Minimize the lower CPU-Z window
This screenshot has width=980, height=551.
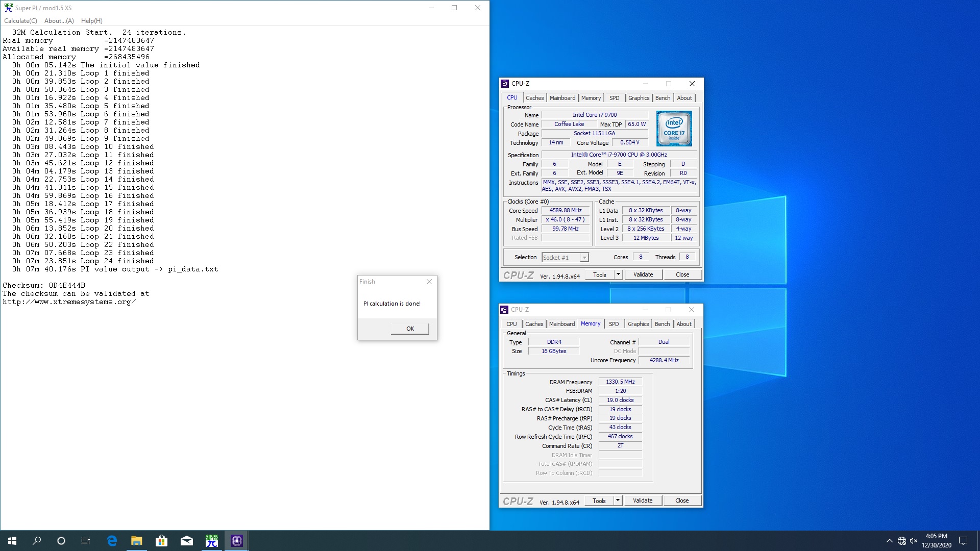coord(645,310)
